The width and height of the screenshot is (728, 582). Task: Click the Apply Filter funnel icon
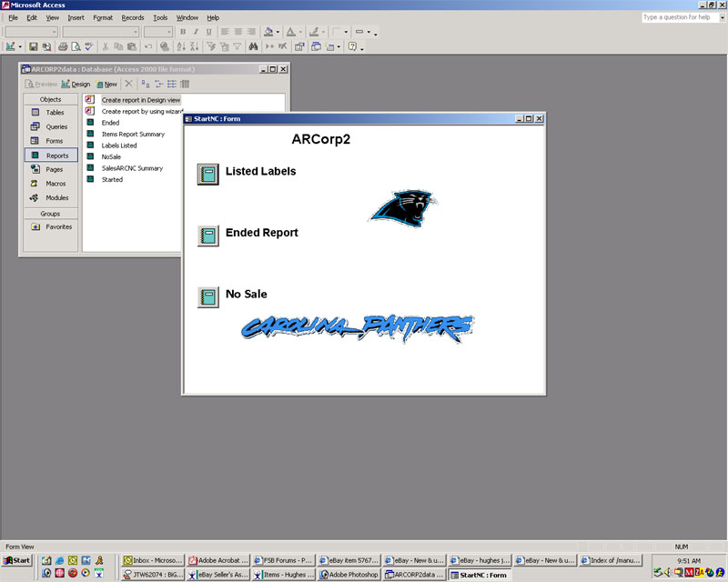238,46
